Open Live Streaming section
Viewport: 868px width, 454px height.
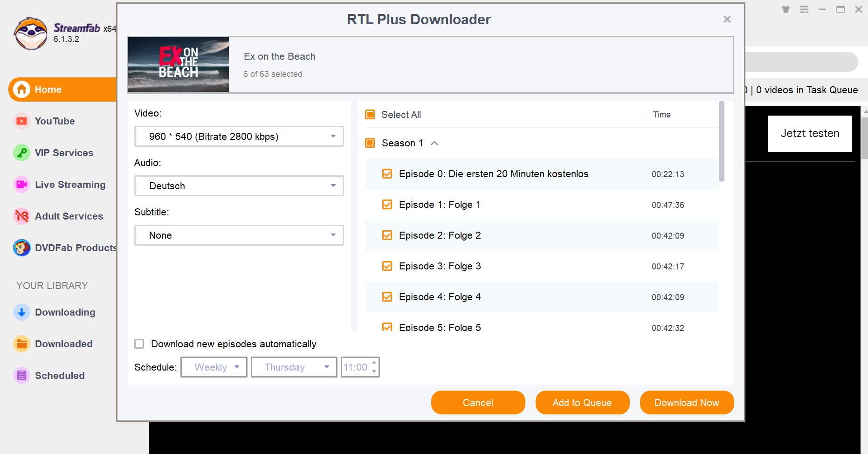pyautogui.click(x=70, y=185)
